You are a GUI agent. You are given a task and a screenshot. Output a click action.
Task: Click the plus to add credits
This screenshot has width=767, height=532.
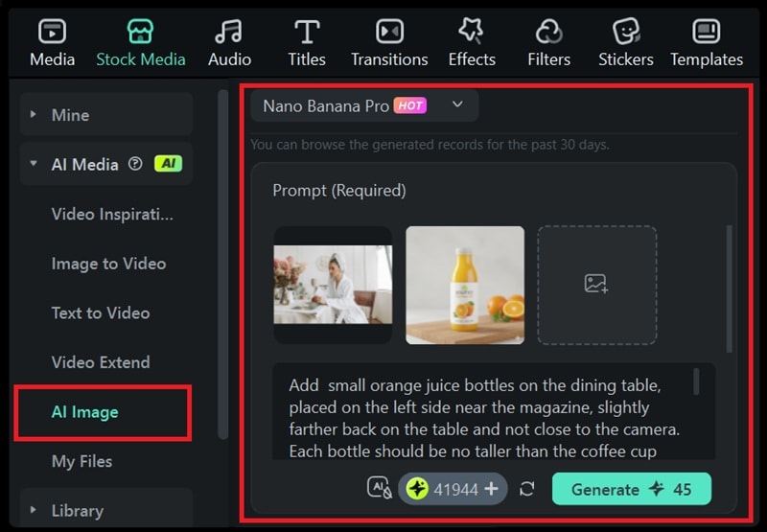(x=491, y=489)
